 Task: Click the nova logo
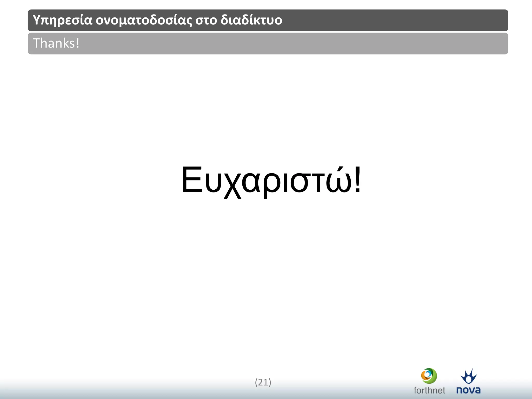[x=468, y=381]
